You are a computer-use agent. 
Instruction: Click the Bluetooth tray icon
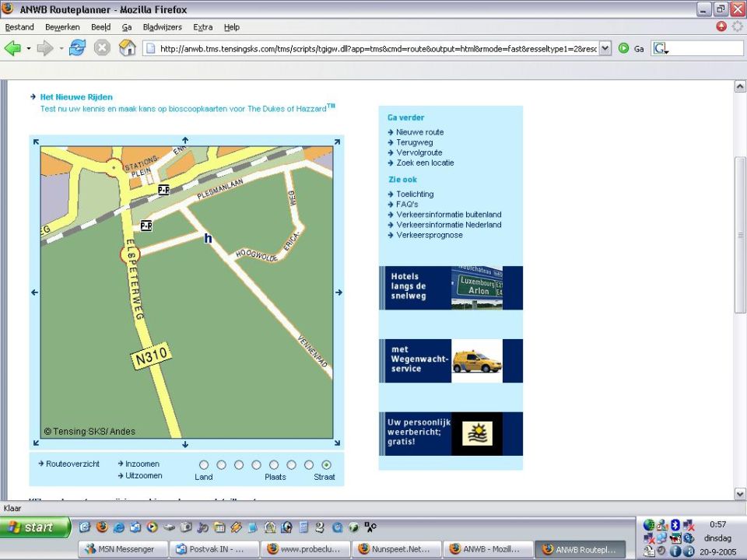click(x=675, y=525)
